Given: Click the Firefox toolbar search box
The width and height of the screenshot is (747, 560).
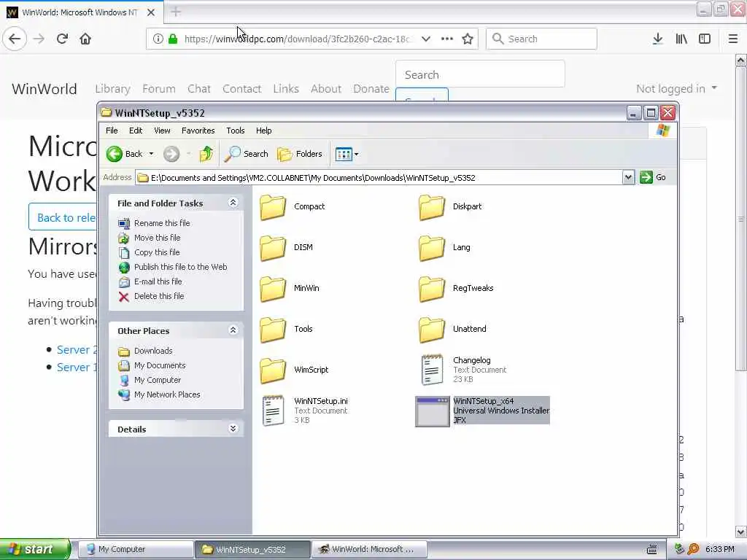Looking at the screenshot, I should pyautogui.click(x=541, y=39).
